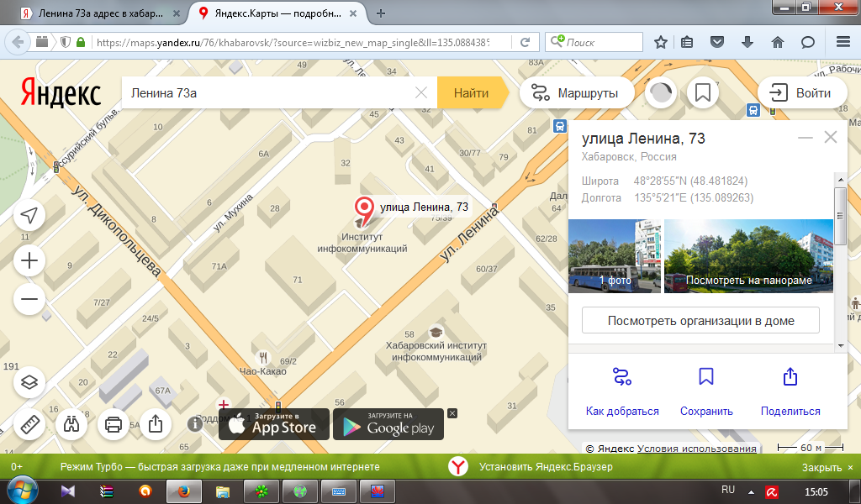The width and height of the screenshot is (861, 504).
Task: Toggle the traffic circle indicator button
Action: [x=661, y=93]
